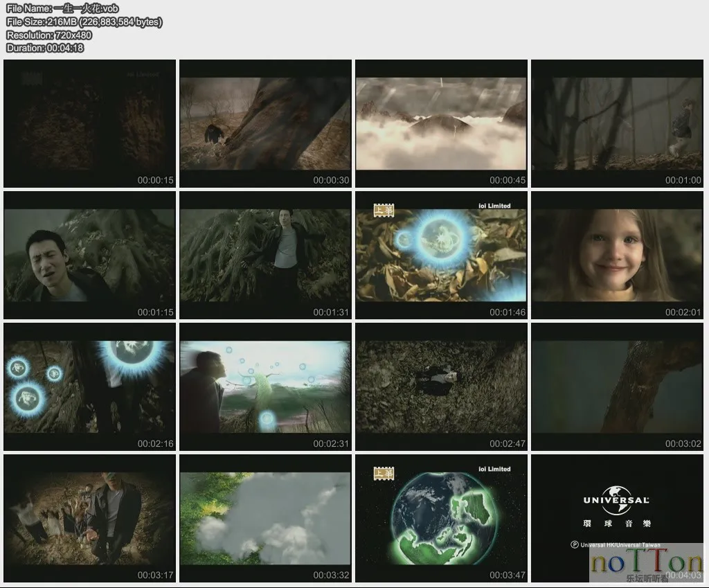
Task: Select the child in forest frame at 00:01:00
Action: (x=617, y=123)
